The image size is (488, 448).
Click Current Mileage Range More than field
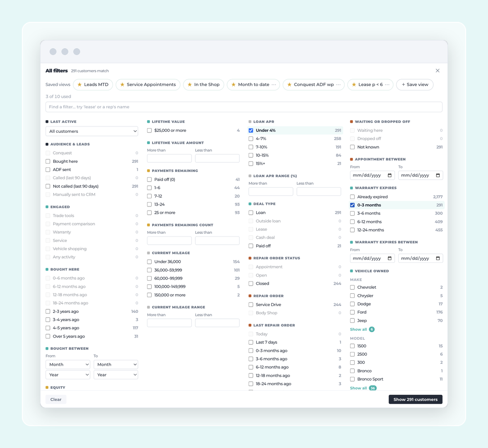(x=169, y=323)
